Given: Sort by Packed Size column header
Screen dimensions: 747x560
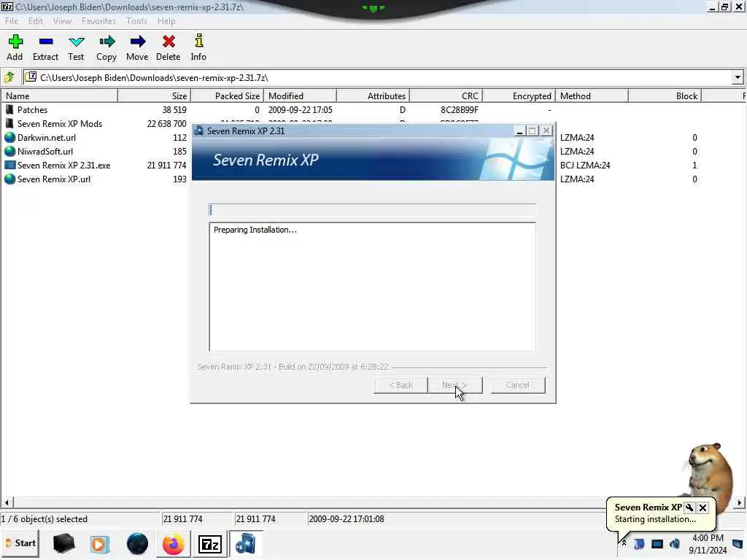Looking at the screenshot, I should click(228, 96).
